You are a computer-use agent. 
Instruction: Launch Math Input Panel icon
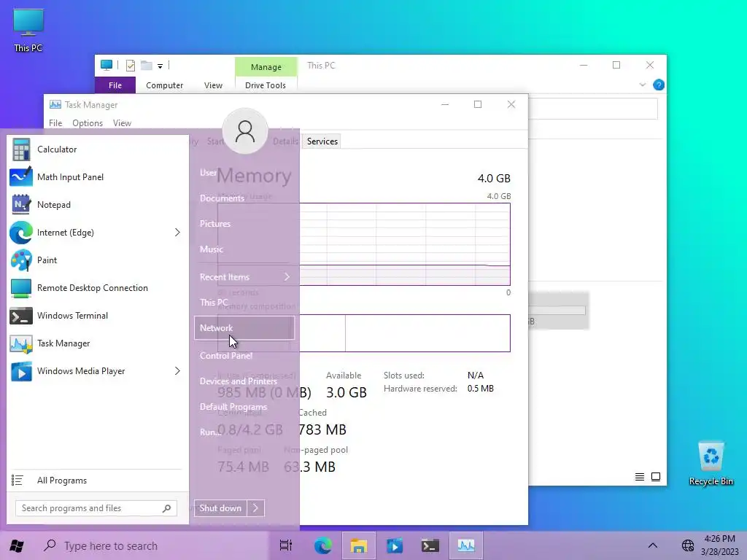[x=21, y=177]
